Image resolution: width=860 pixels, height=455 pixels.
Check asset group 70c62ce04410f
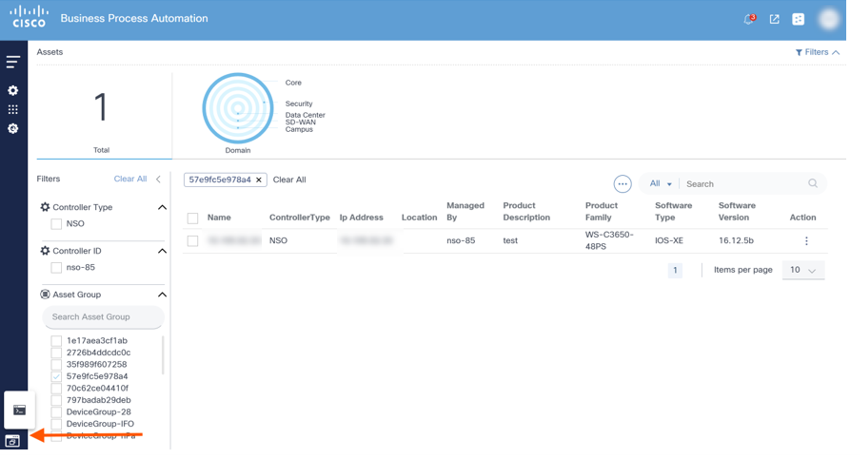coord(56,388)
